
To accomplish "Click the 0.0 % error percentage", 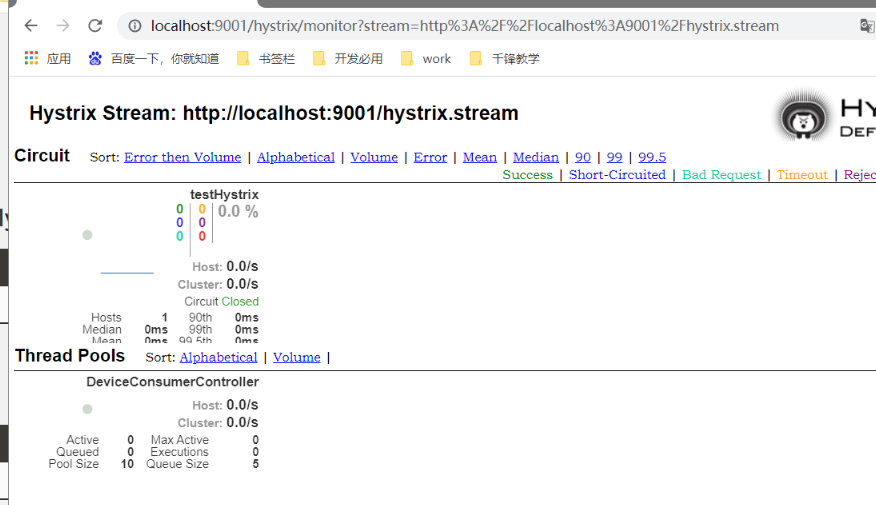I will click(238, 211).
